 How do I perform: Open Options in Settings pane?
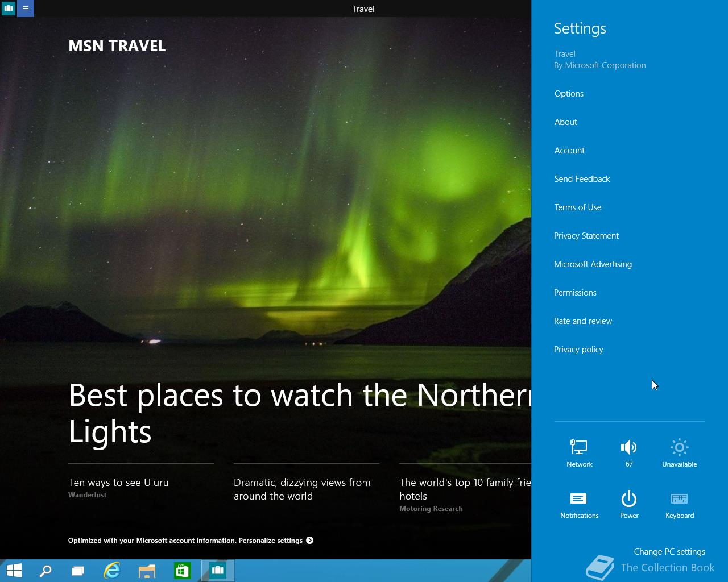coord(569,94)
